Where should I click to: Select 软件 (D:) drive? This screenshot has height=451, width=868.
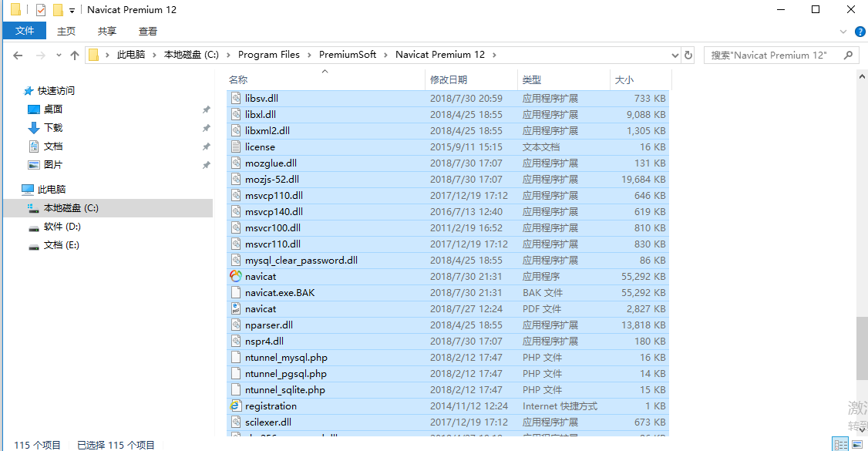click(x=62, y=227)
